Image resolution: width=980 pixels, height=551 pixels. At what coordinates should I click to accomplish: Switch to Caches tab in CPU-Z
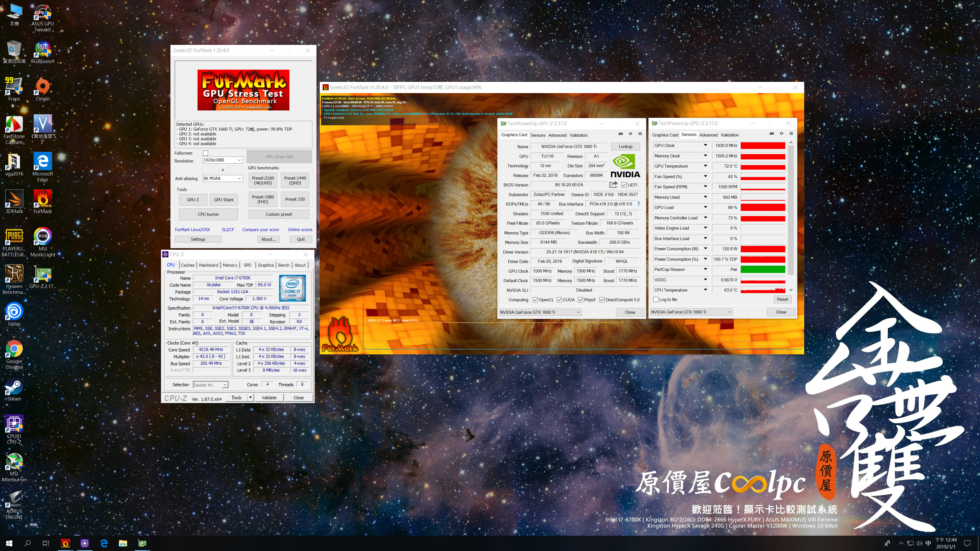click(x=188, y=265)
